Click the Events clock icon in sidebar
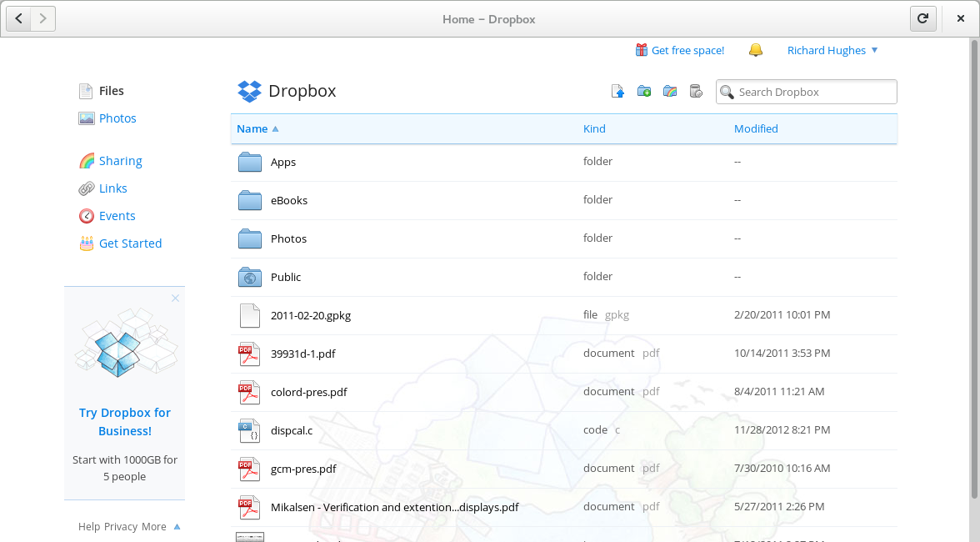This screenshot has width=980, height=542. (x=87, y=216)
